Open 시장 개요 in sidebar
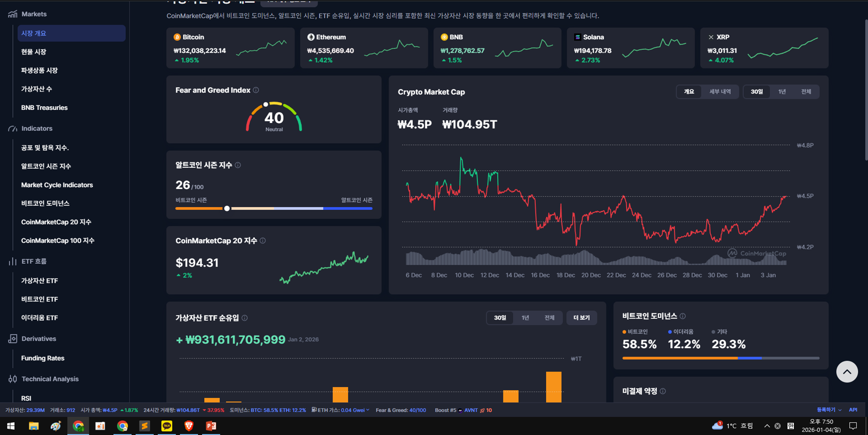The width and height of the screenshot is (868, 435). 72,33
